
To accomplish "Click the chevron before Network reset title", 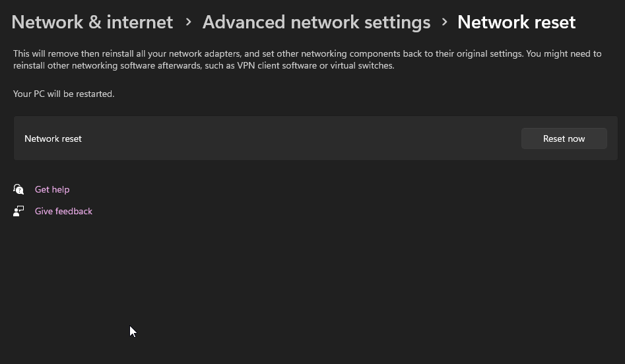I will click(444, 22).
